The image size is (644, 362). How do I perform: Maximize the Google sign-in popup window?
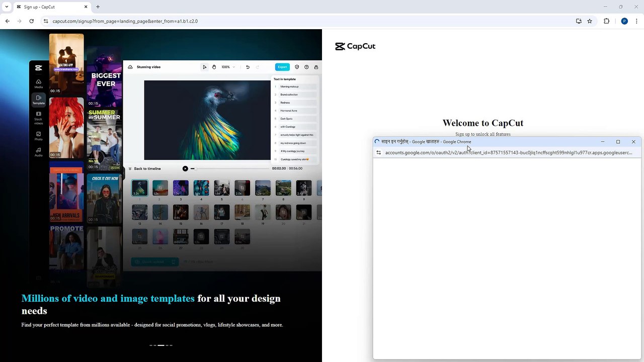point(618,142)
